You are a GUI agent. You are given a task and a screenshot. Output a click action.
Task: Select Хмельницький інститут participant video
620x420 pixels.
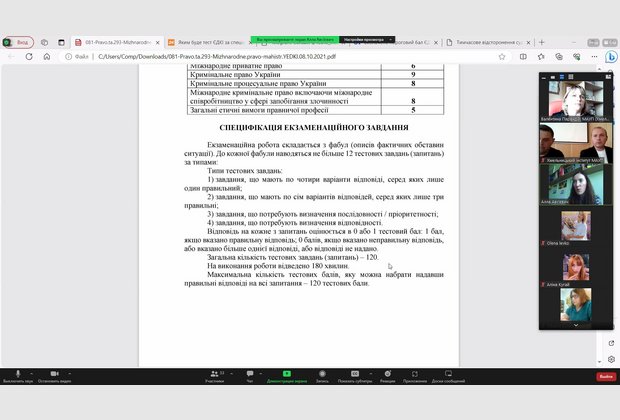576,143
